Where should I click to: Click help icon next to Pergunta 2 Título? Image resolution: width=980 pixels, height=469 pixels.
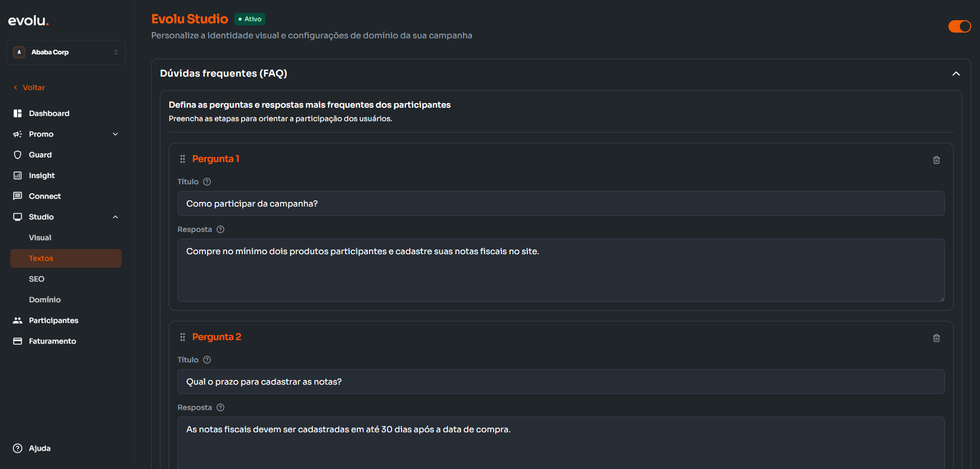(207, 360)
